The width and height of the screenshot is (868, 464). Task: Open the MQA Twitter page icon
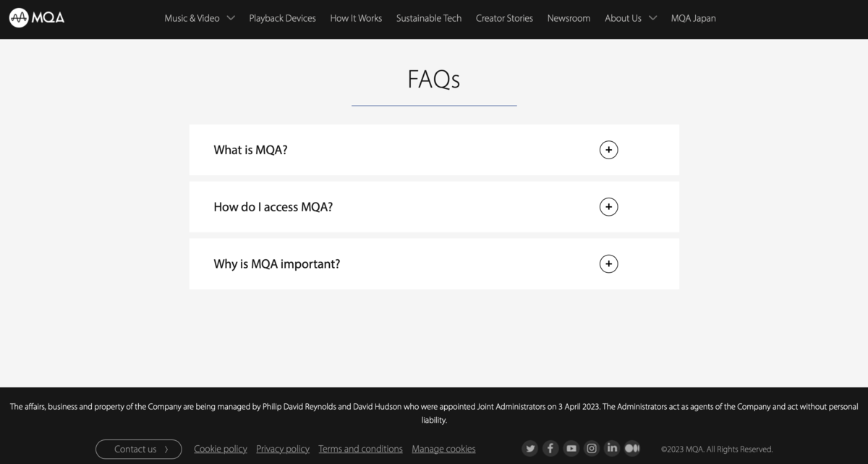[530, 449]
